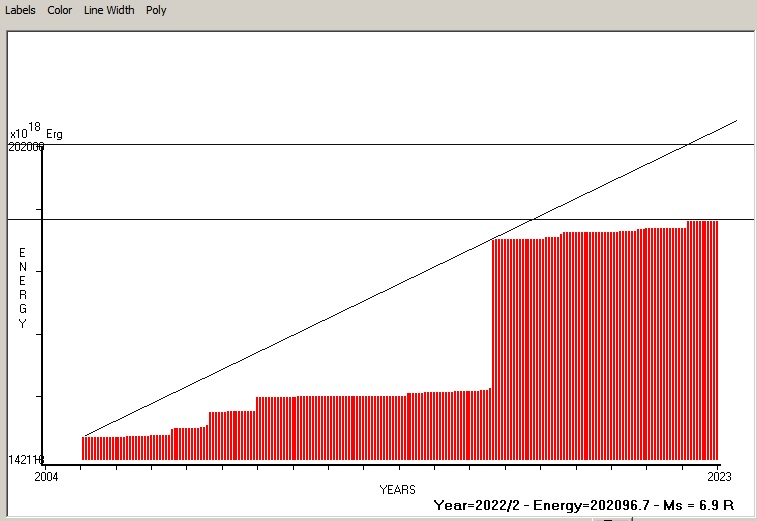The width and height of the screenshot is (757, 521).
Task: Click the 2023 label on the x-axis
Action: click(718, 477)
